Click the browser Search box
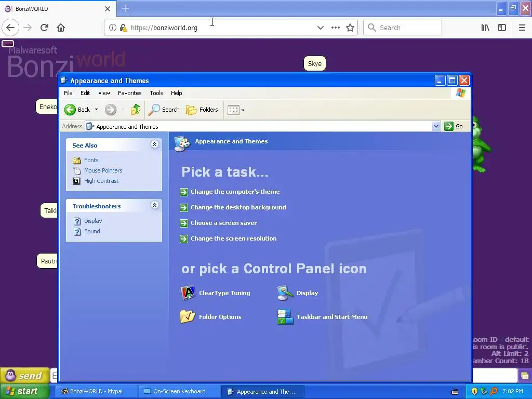This screenshot has height=399, width=532. click(403, 28)
